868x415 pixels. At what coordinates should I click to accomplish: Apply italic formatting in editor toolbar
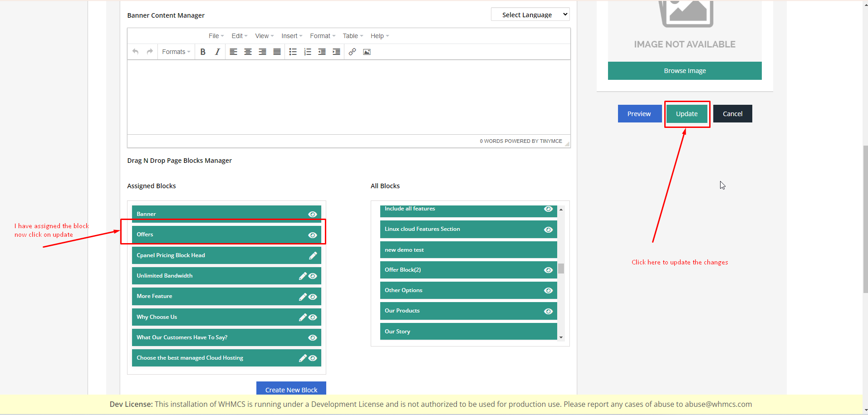pyautogui.click(x=217, y=52)
